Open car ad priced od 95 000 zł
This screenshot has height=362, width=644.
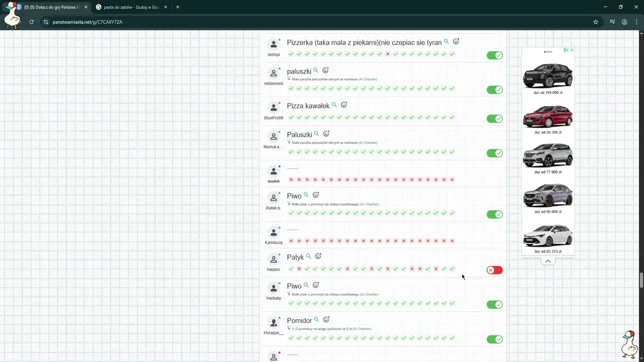(548, 198)
